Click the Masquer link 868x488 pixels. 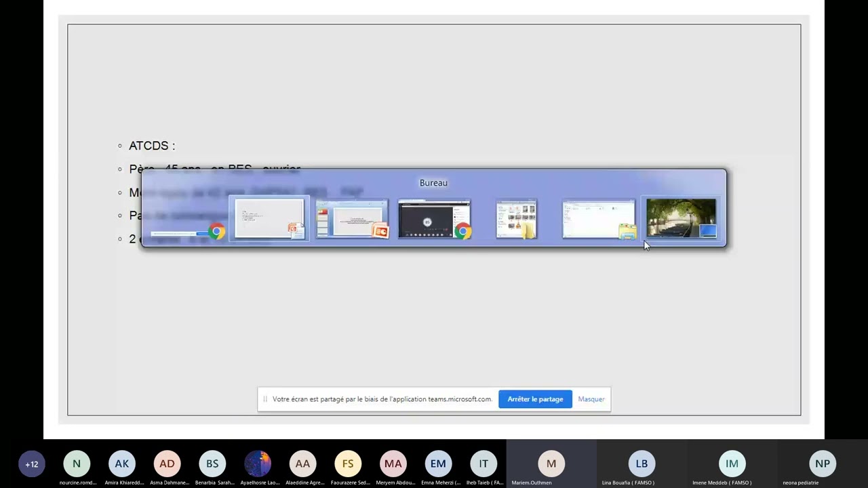pyautogui.click(x=591, y=399)
